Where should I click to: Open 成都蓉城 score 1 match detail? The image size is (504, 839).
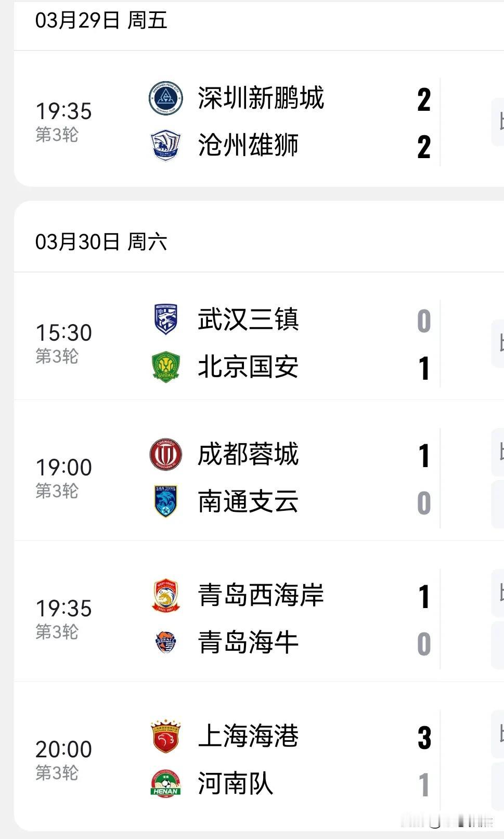point(424,456)
